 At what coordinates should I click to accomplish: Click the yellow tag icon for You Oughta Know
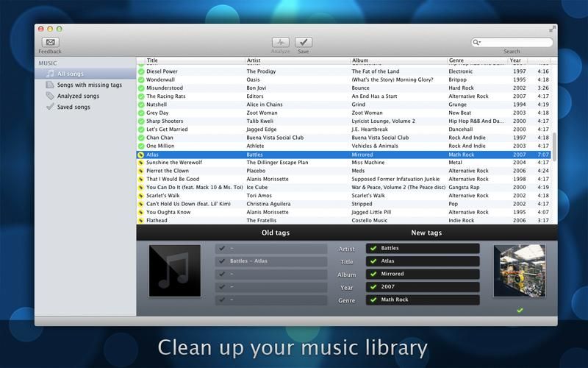point(141,212)
